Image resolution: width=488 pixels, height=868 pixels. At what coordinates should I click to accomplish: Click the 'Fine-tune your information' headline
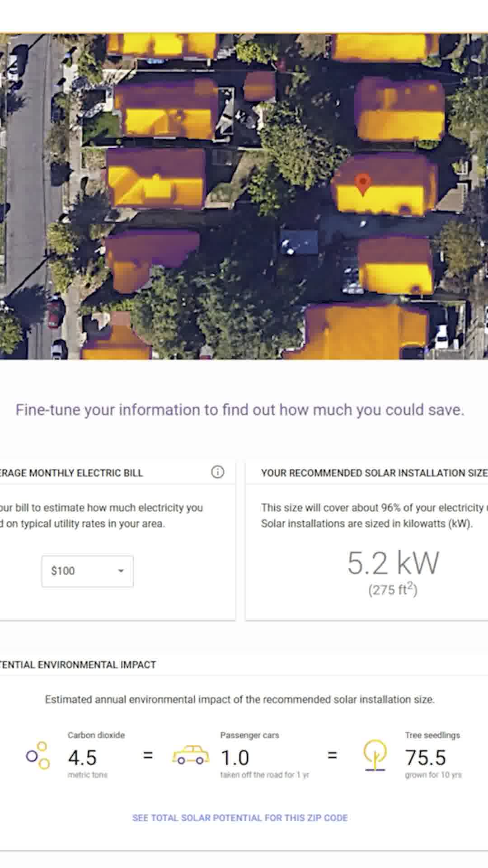(x=240, y=410)
